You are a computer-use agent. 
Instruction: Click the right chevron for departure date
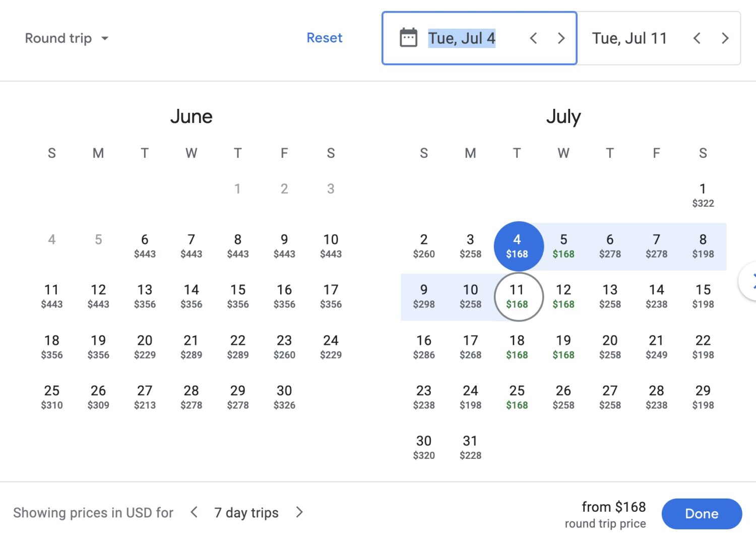tap(561, 38)
